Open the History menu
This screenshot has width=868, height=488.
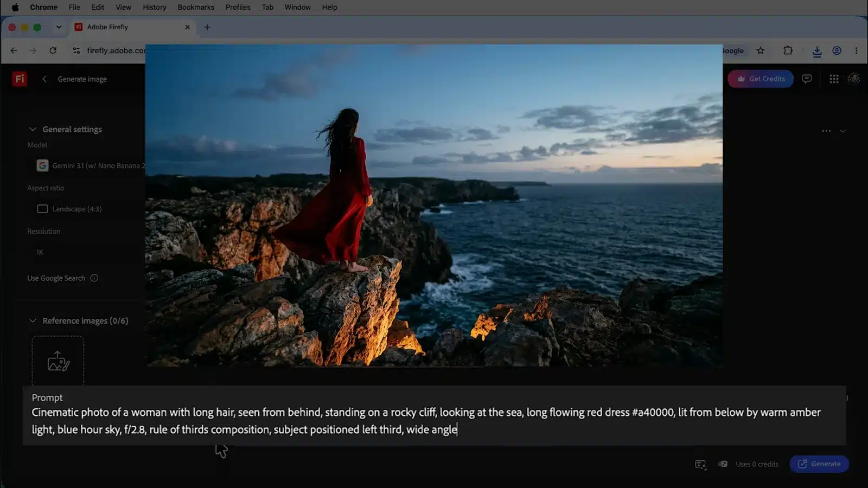tap(155, 7)
